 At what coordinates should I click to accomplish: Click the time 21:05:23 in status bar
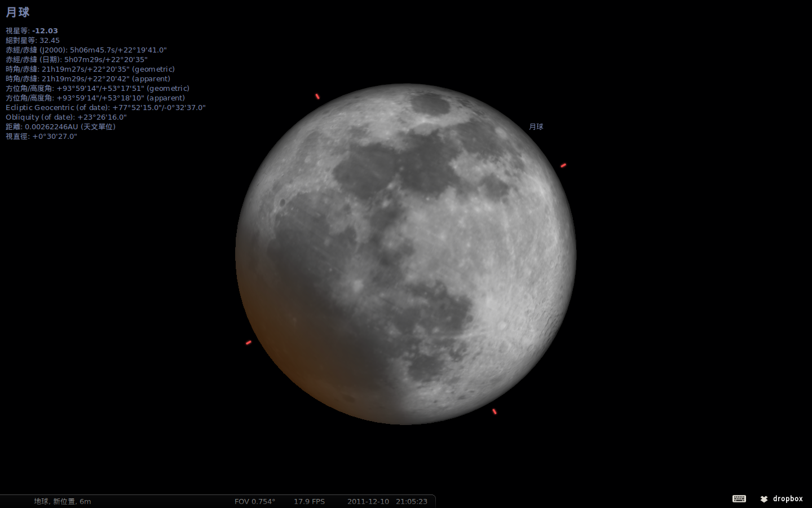pyautogui.click(x=412, y=501)
